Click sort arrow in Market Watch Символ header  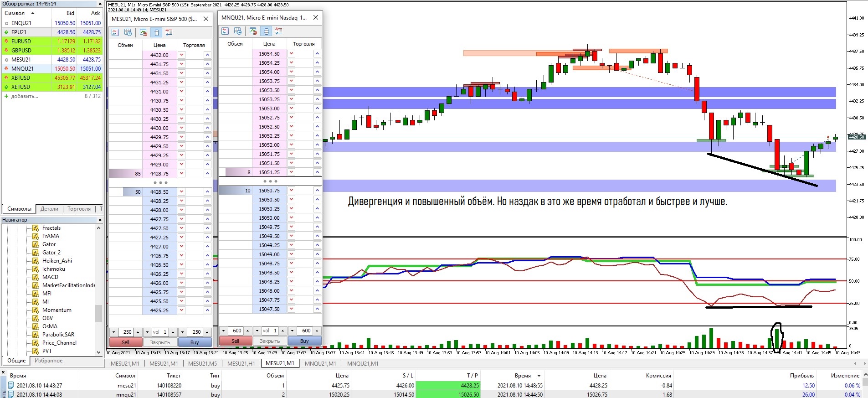tap(33, 13)
